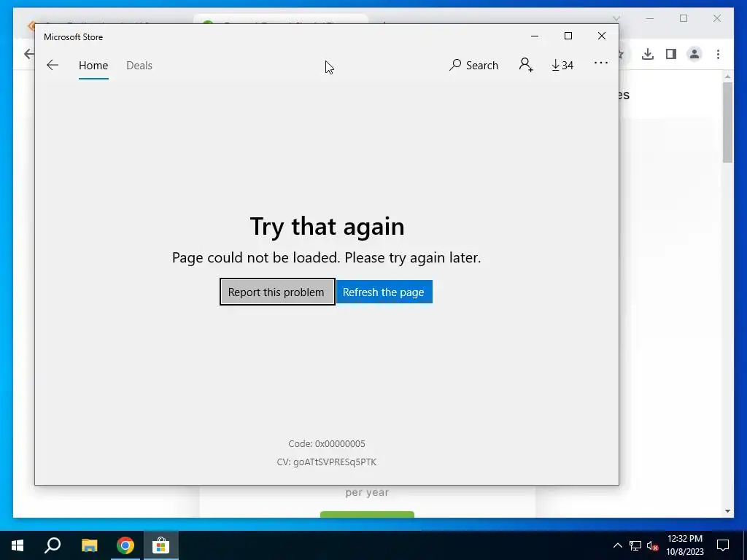Click the green button on the Chrome page
The image size is (747, 560).
pyautogui.click(x=367, y=514)
